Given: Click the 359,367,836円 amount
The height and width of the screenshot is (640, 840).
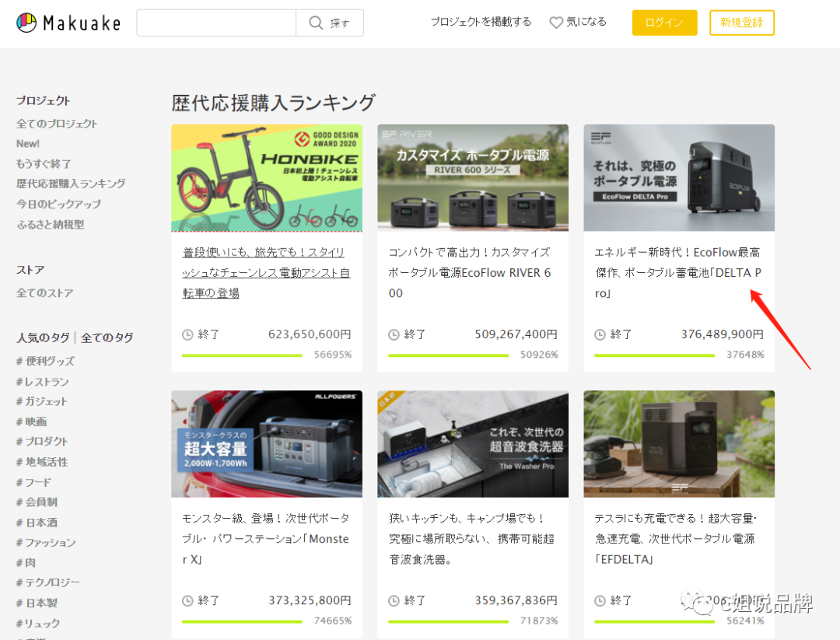Looking at the screenshot, I should coord(516,600).
